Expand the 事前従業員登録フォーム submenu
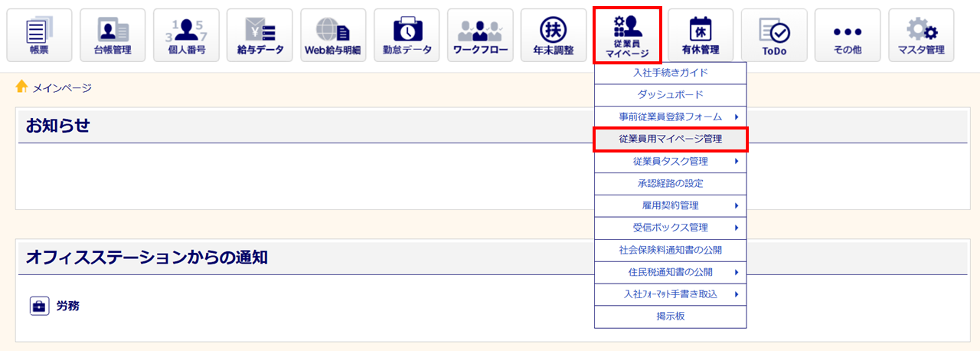 pyautogui.click(x=671, y=117)
